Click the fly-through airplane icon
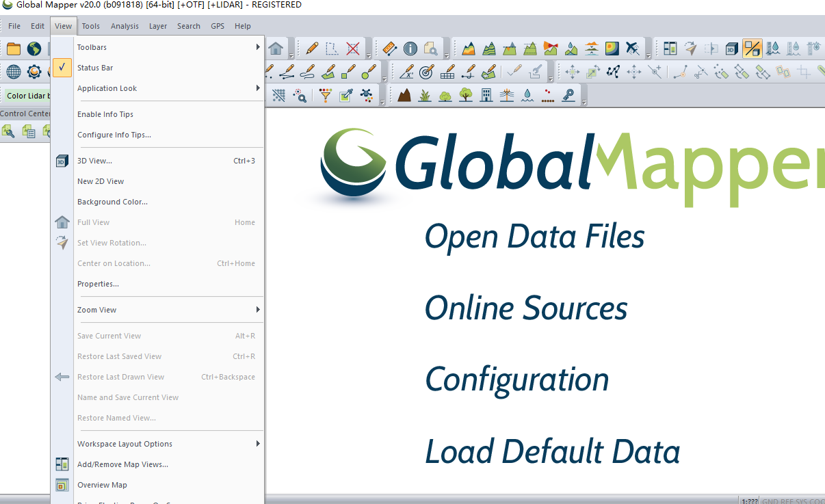The image size is (825, 504). point(632,48)
